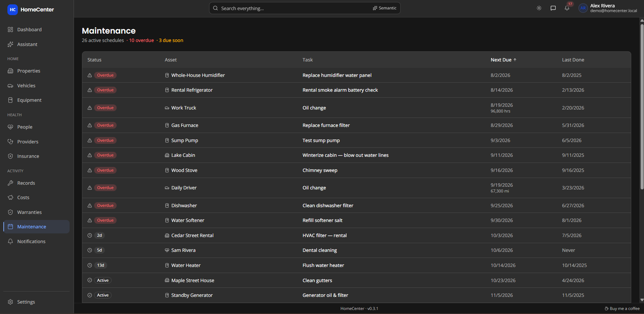Click the Warranties sidebar icon
644x314 pixels.
click(x=10, y=212)
